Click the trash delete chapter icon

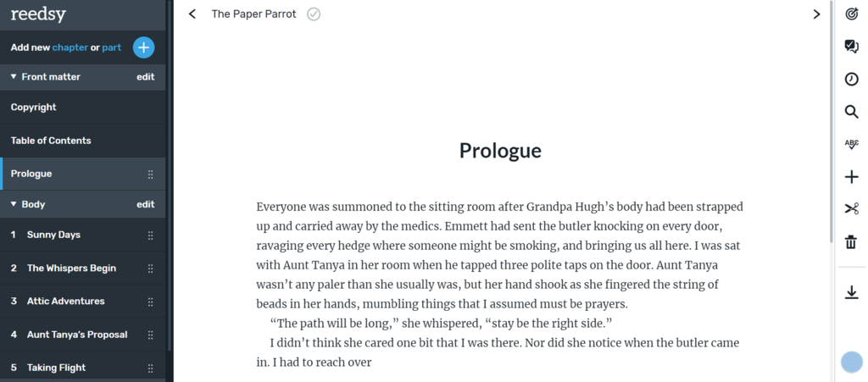point(851,241)
